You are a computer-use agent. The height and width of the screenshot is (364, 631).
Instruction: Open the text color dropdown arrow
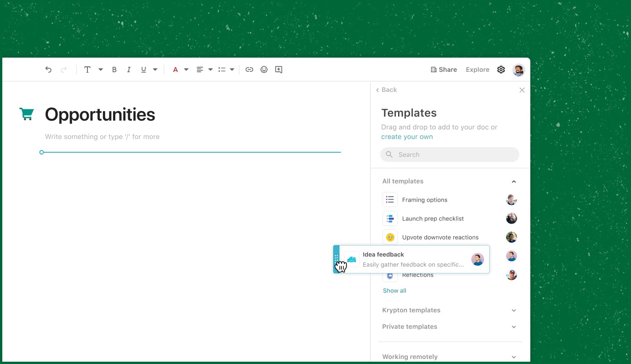pos(186,70)
